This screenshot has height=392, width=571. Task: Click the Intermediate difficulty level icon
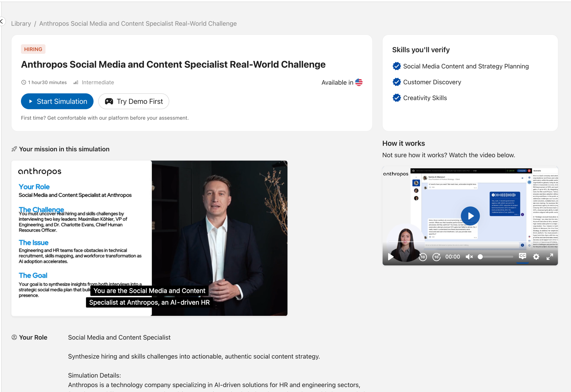(76, 82)
